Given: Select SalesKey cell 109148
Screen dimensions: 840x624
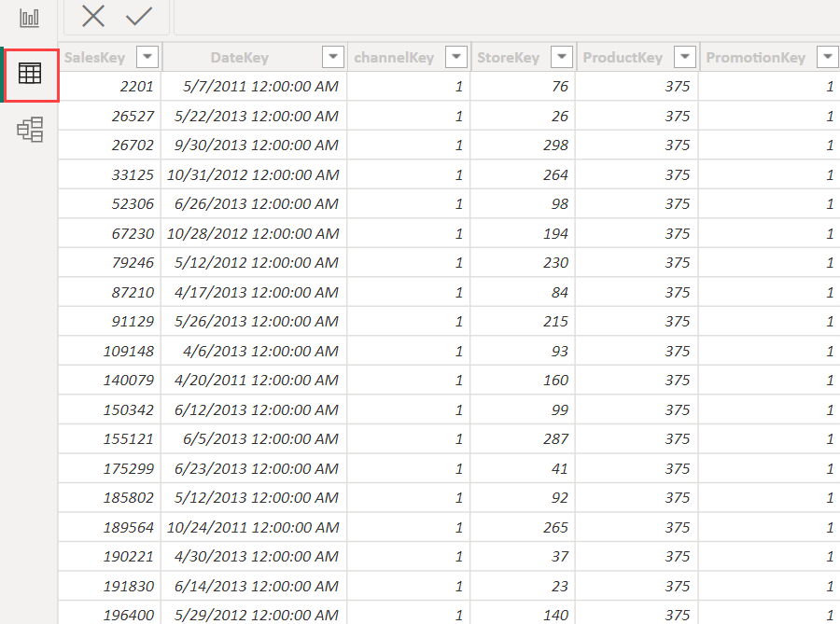Looking at the screenshot, I should pos(110,351).
